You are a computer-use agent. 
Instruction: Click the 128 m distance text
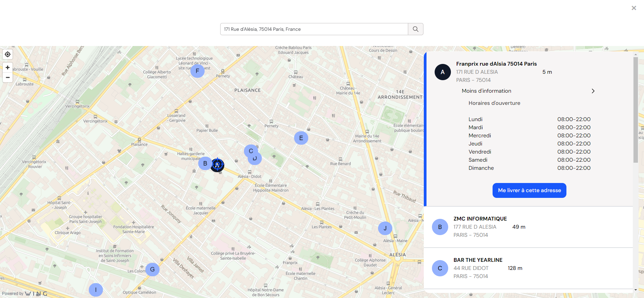(515, 268)
